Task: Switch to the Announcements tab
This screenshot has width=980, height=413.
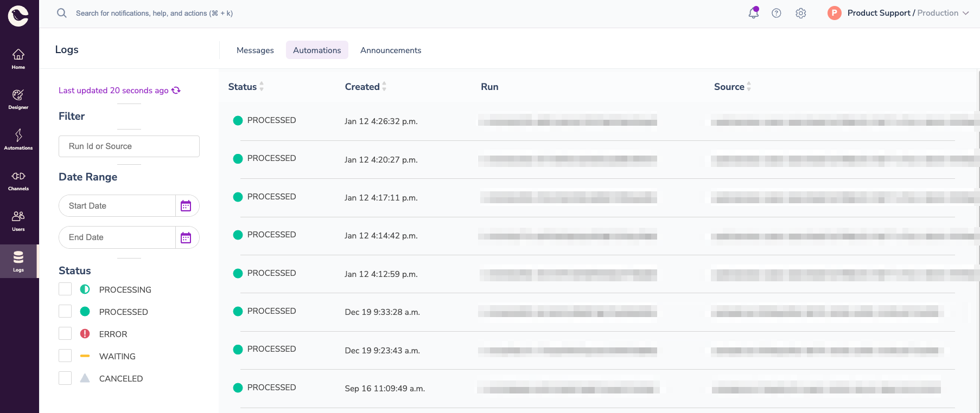Action: 391,50
